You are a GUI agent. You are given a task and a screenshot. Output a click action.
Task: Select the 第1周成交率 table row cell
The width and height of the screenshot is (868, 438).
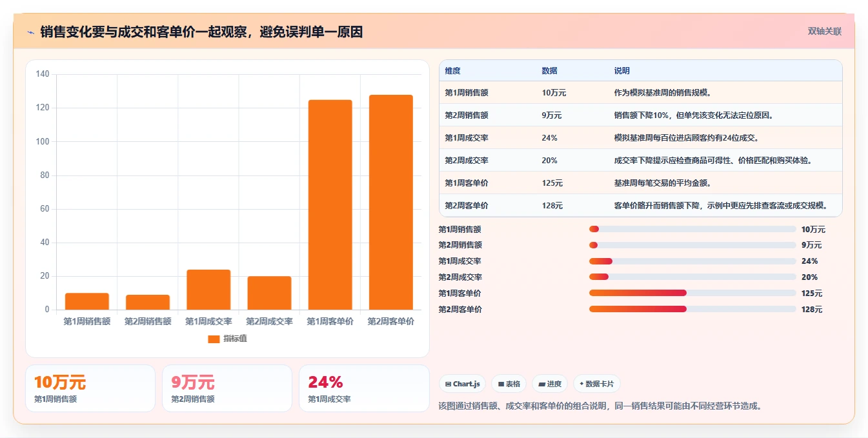tap(467, 138)
